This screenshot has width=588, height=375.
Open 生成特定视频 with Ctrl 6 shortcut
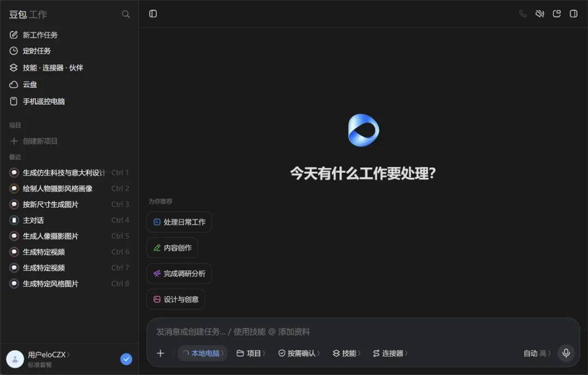[69, 252]
